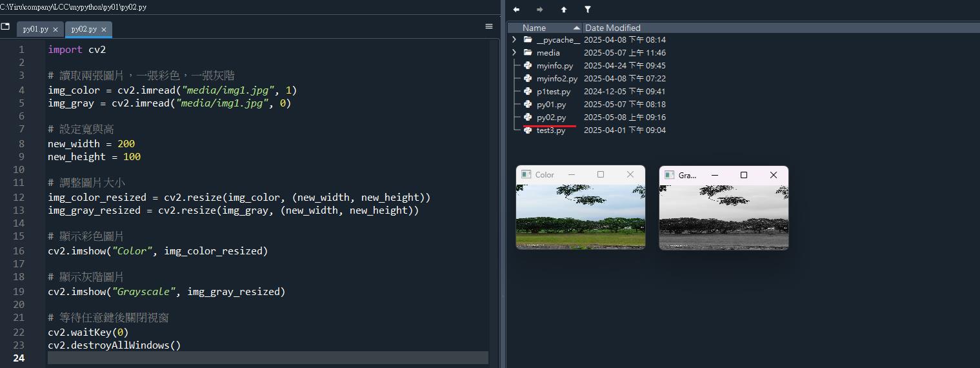Go up to the parent directory
Image resolution: width=980 pixels, height=368 pixels.
(x=564, y=10)
